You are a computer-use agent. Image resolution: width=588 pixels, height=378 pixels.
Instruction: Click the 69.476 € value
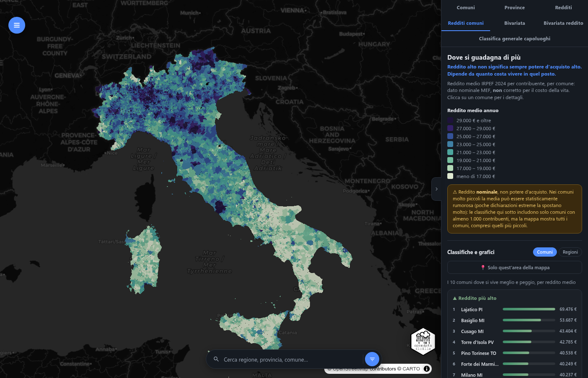pyautogui.click(x=568, y=309)
